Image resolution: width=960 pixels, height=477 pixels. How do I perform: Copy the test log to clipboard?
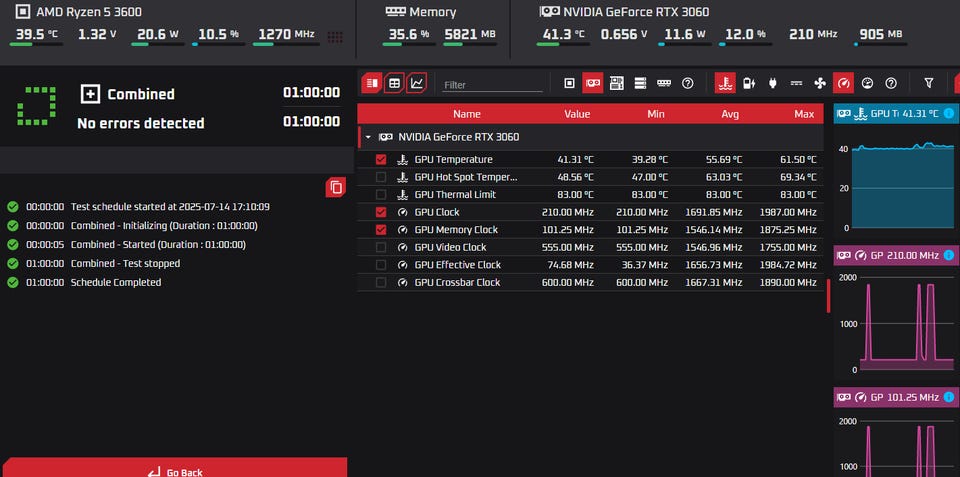point(336,187)
